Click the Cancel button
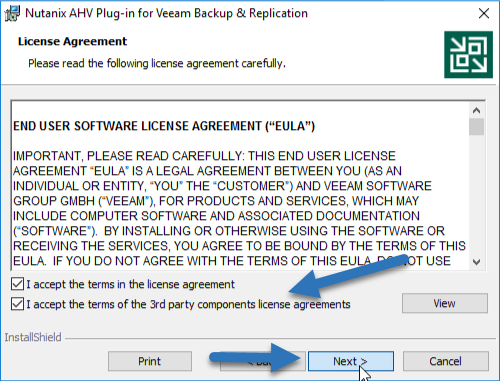The image size is (500, 381). [x=446, y=361]
